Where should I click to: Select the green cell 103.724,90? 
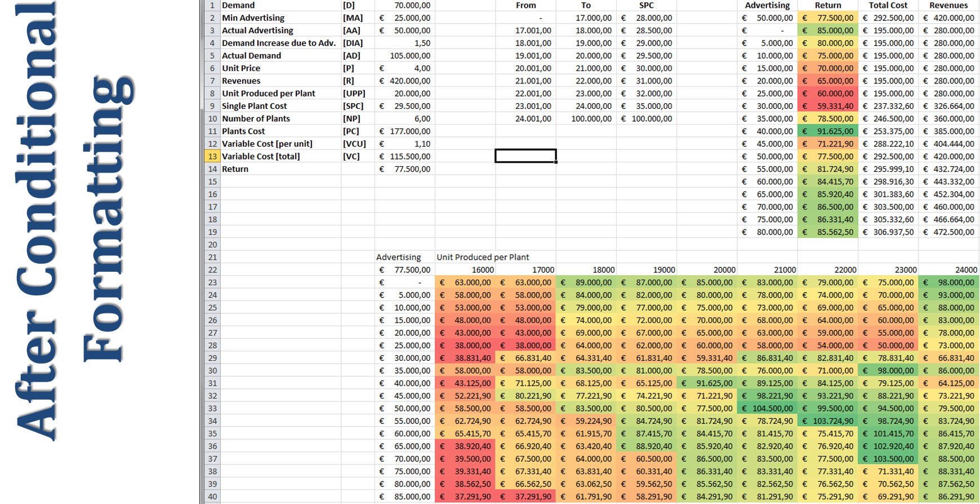click(x=828, y=421)
